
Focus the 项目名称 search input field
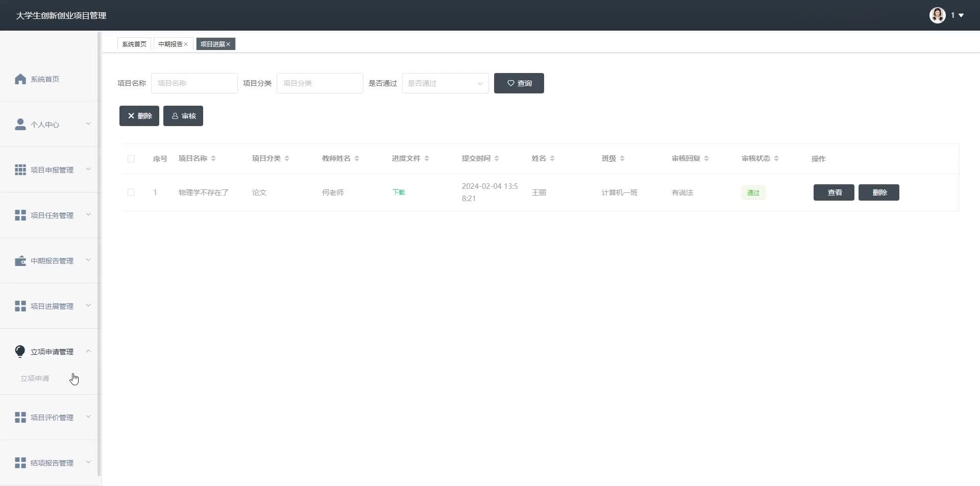click(194, 83)
